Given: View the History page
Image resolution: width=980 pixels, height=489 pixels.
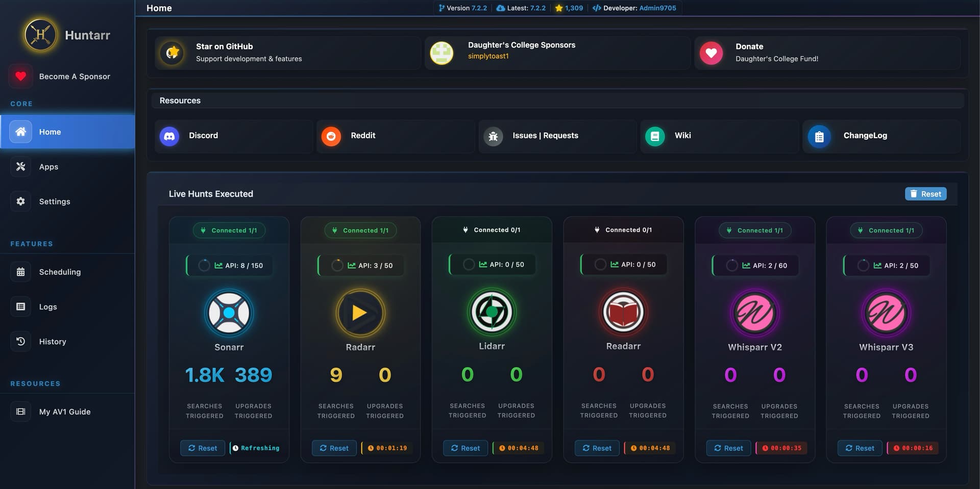Looking at the screenshot, I should pyautogui.click(x=67, y=342).
